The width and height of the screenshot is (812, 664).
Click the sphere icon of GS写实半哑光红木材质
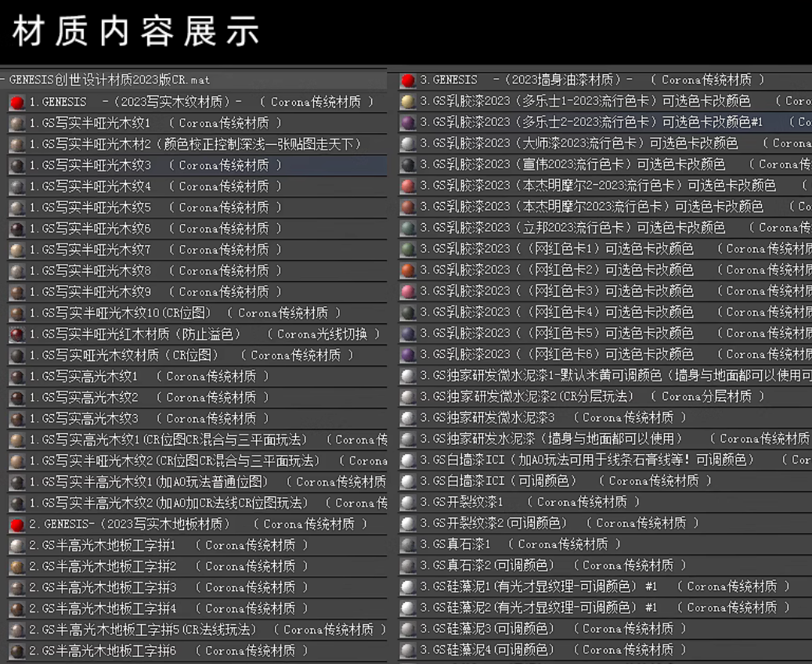[17, 334]
